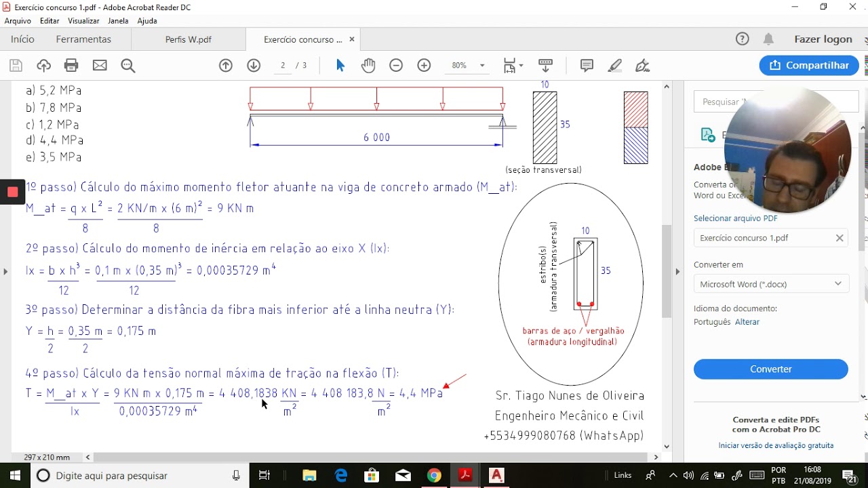Go to previous page arrow
The height and width of the screenshot is (488, 868).
tap(226, 66)
